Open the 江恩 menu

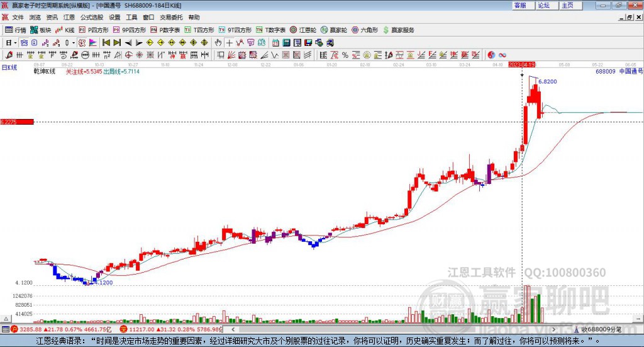pos(69,17)
